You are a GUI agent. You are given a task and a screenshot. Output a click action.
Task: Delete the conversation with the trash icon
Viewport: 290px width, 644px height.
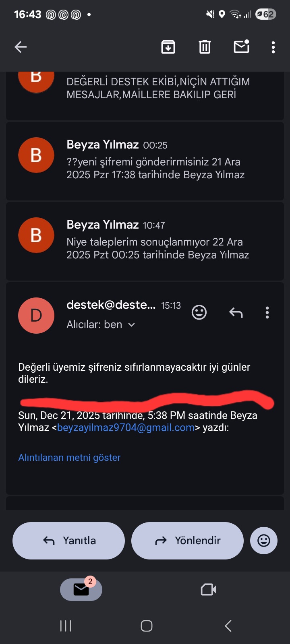coord(205,47)
